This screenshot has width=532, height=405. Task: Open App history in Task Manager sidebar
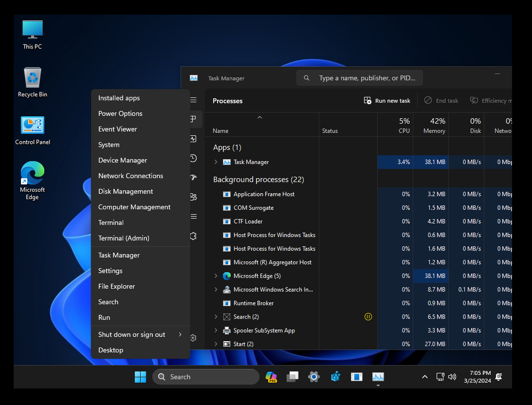coord(193,158)
